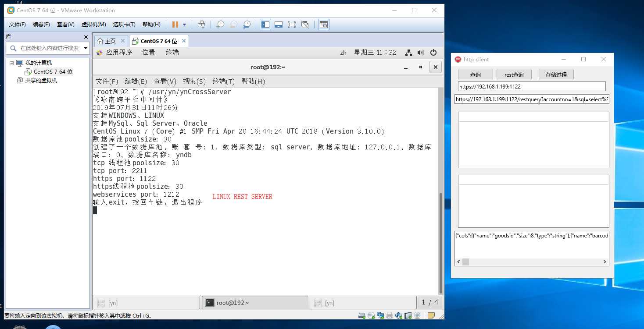
Task: Close the 主页 tab
Action: [123, 41]
